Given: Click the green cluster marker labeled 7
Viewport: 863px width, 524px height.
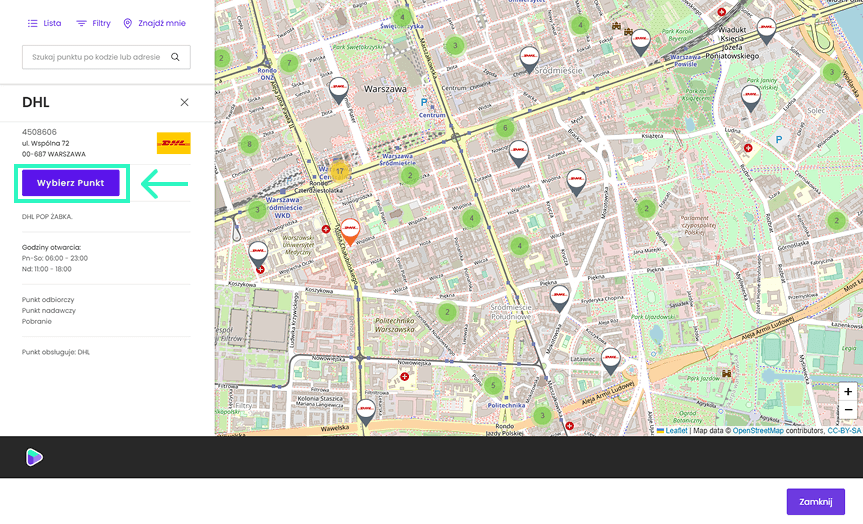Looking at the screenshot, I should (289, 63).
